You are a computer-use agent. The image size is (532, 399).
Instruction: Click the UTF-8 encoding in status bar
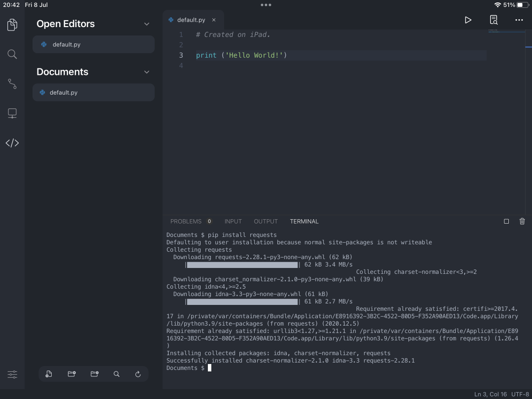click(x=520, y=394)
